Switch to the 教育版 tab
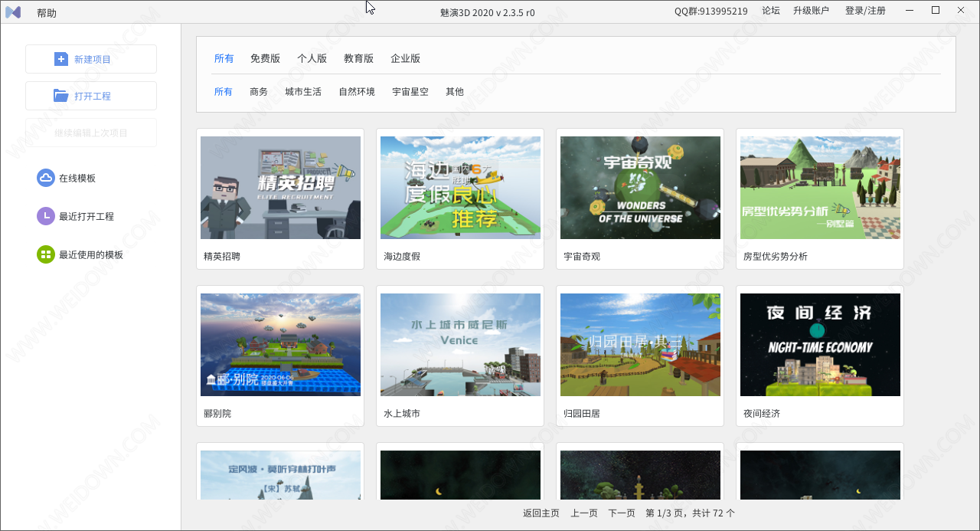 pos(358,58)
